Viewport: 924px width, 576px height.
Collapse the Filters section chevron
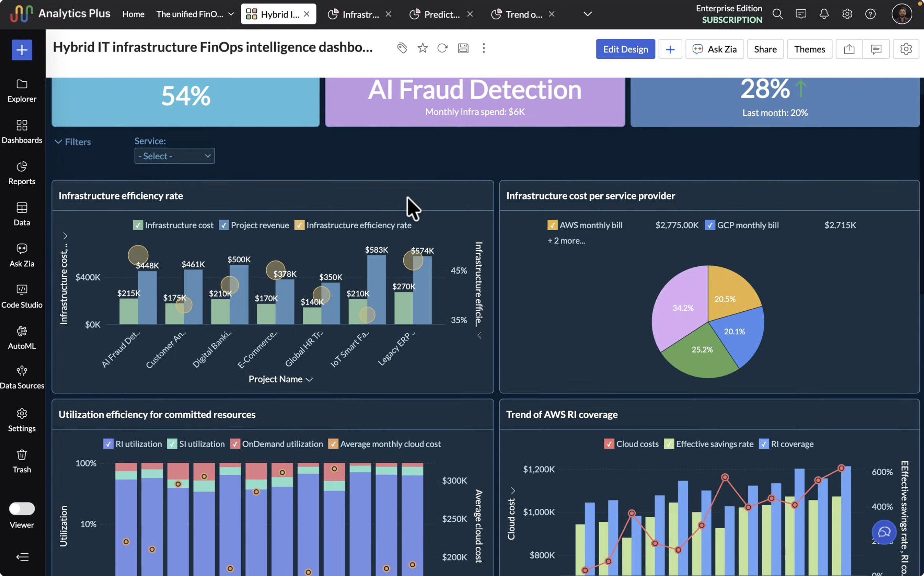pyautogui.click(x=58, y=142)
